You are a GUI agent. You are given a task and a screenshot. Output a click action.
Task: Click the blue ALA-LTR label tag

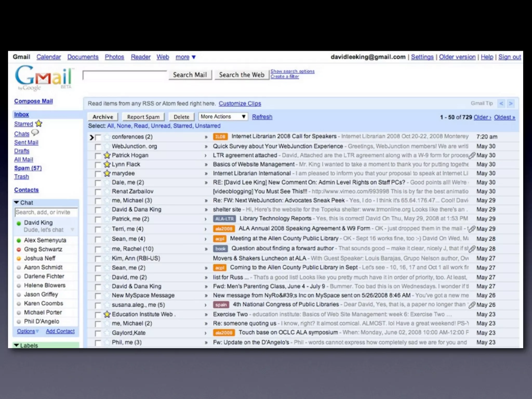click(x=224, y=219)
